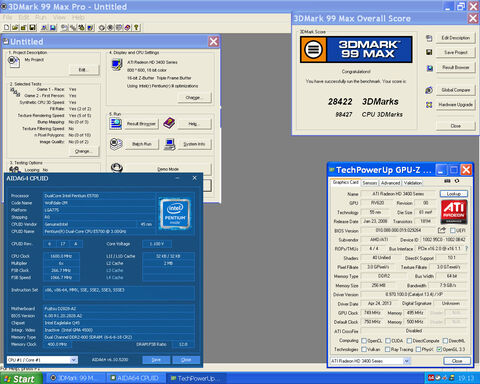Toggle the Ray Tracing checkbox

[387, 349]
